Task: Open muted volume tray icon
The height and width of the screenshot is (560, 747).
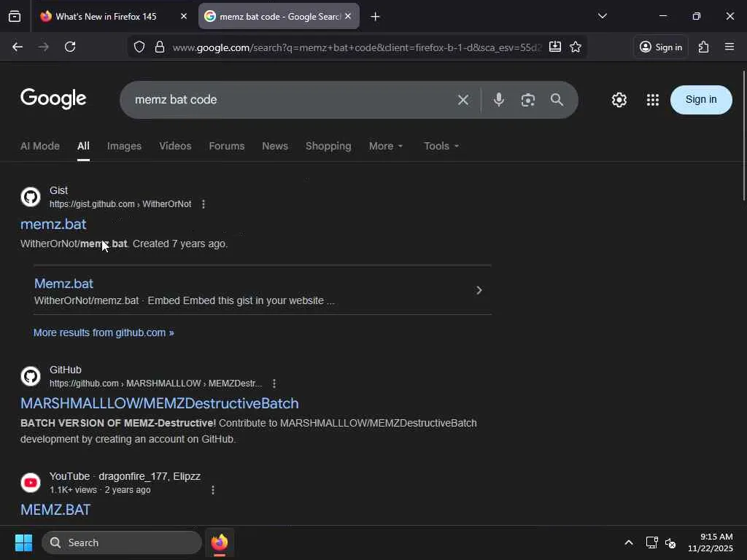Action: pyautogui.click(x=670, y=542)
